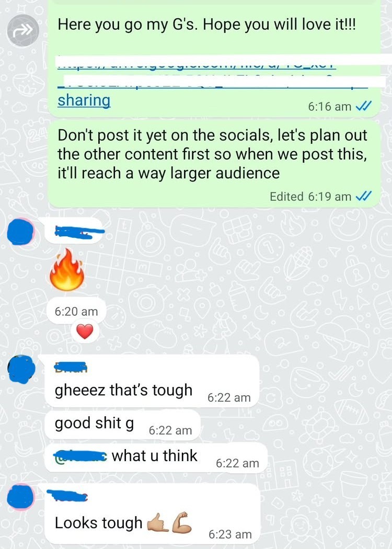Open the avatar beside the fire emoji
Image resolution: width=392 pixels, height=549 pixels.
(x=21, y=231)
